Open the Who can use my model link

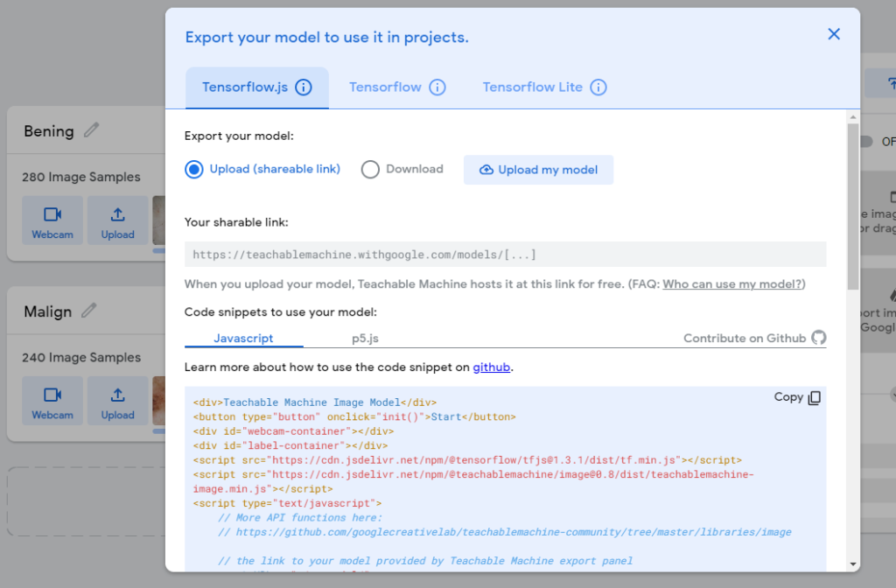coord(732,284)
